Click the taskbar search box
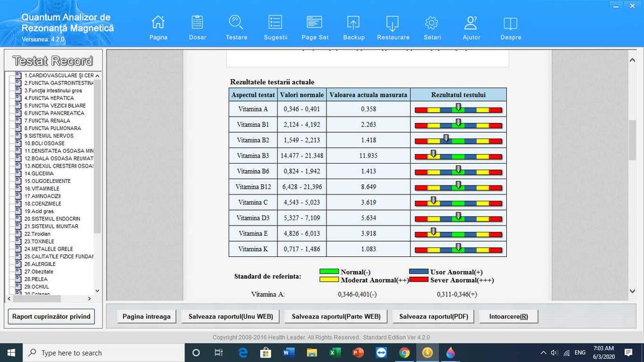 pos(104,352)
